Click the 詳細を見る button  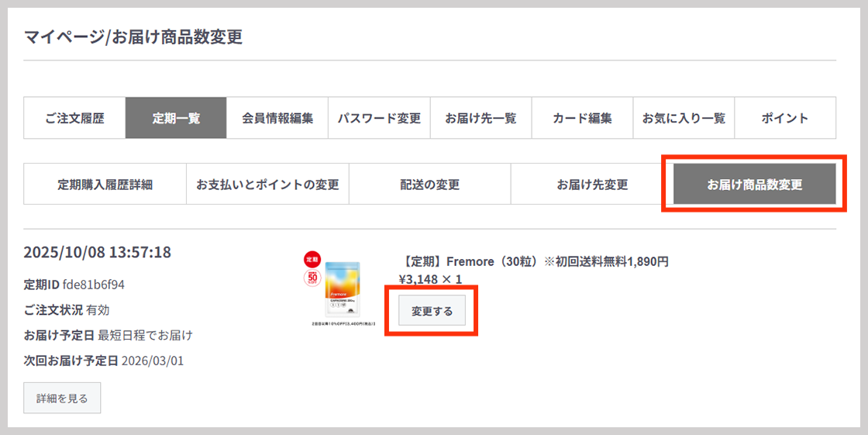[62, 399]
